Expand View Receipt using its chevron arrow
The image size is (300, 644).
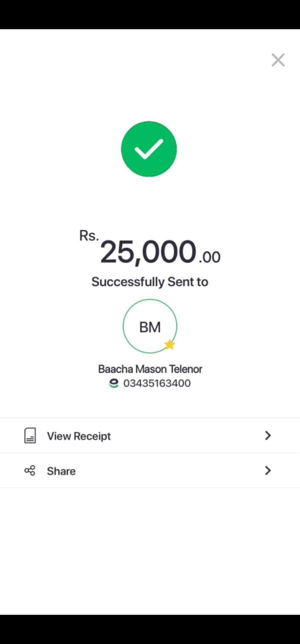pyautogui.click(x=268, y=435)
